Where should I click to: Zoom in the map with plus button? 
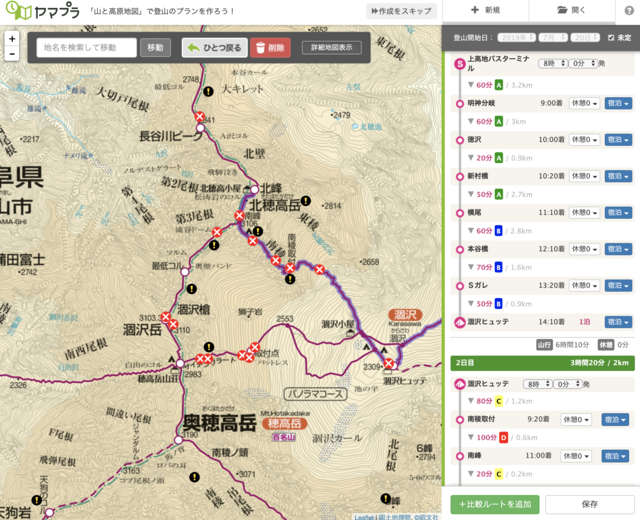coord(12,39)
